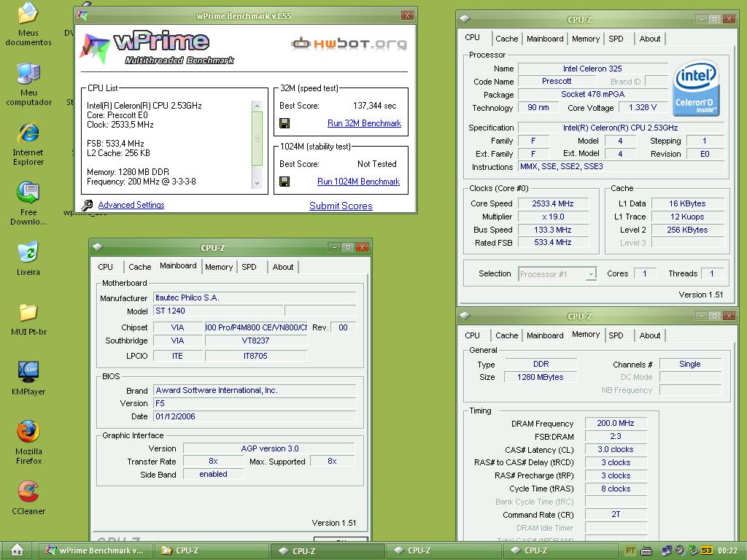Launch KMPlayer desktop icon
Screen dimensions: 747x560
click(28, 378)
